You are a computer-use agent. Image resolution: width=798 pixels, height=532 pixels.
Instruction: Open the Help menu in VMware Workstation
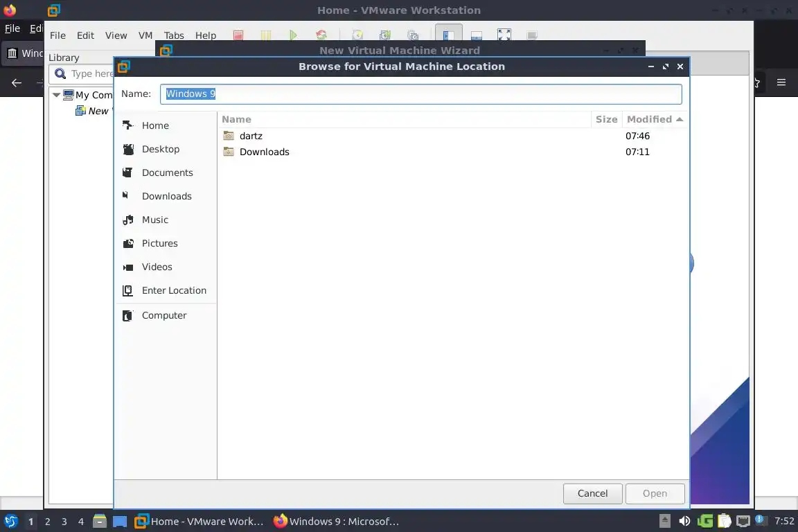tap(206, 35)
